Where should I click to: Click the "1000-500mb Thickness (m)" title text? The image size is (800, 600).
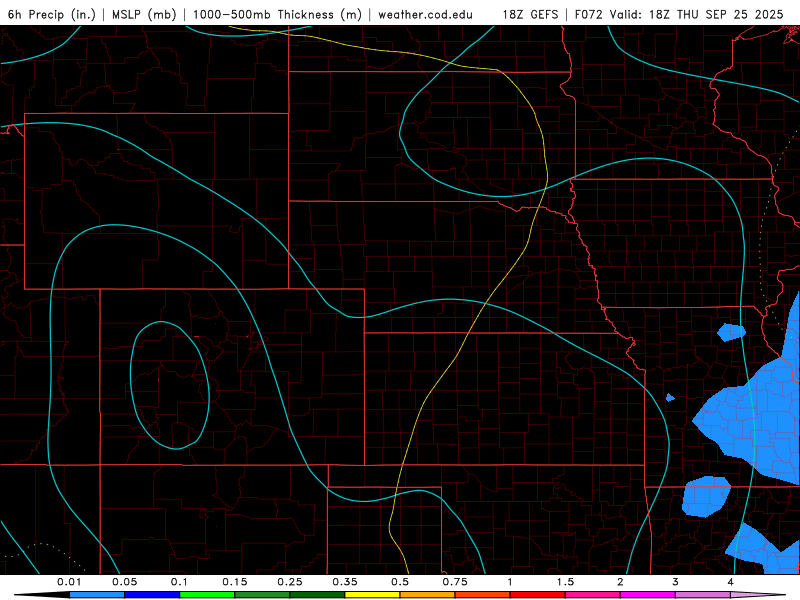click(x=277, y=14)
